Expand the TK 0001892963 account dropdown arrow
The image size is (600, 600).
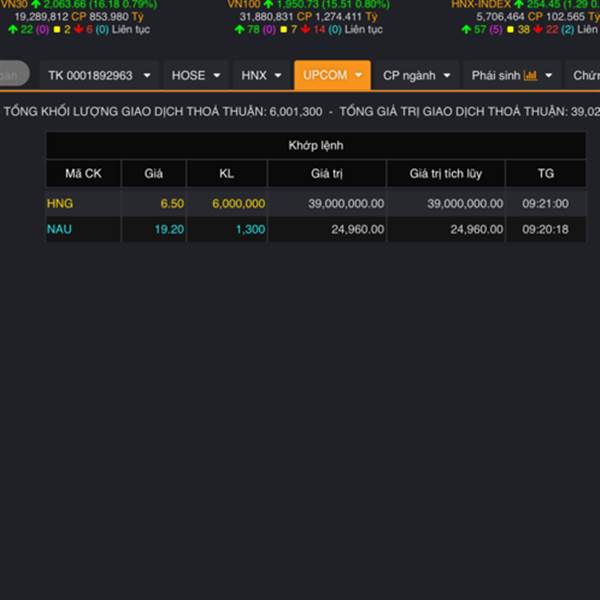[147, 76]
